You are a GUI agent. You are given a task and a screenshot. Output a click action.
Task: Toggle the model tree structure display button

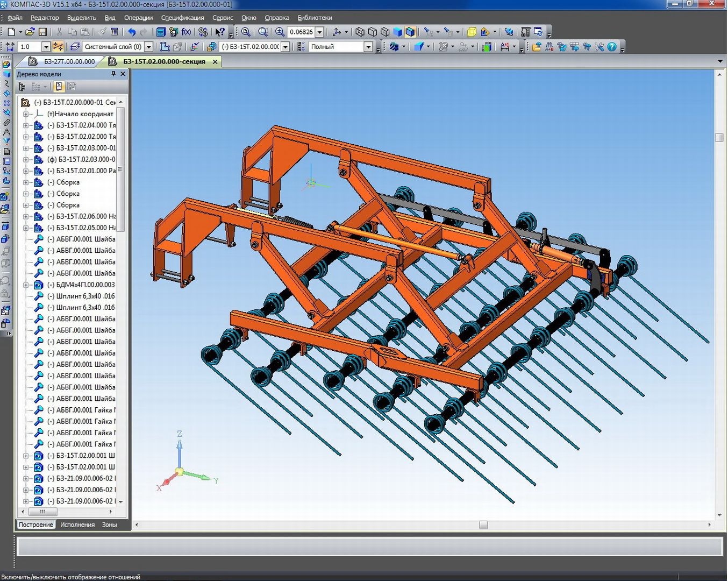pos(22,87)
